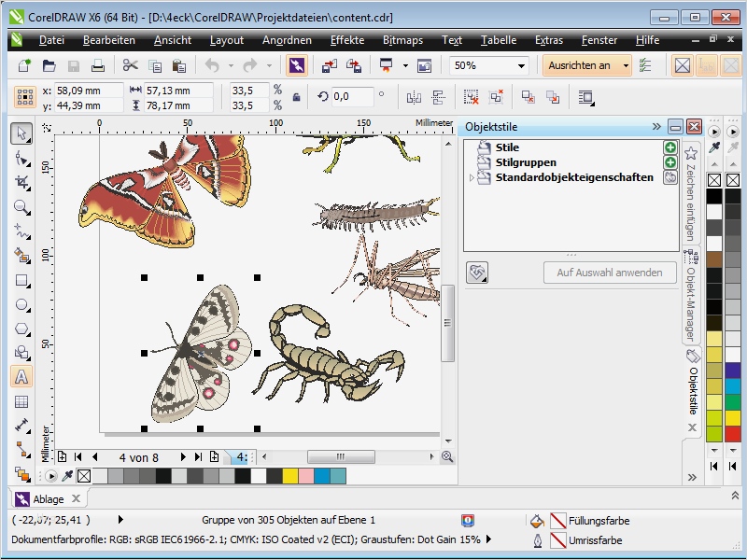Screen dimensions: 747x560
Task: Add new style with Stile plus icon
Action: point(669,147)
